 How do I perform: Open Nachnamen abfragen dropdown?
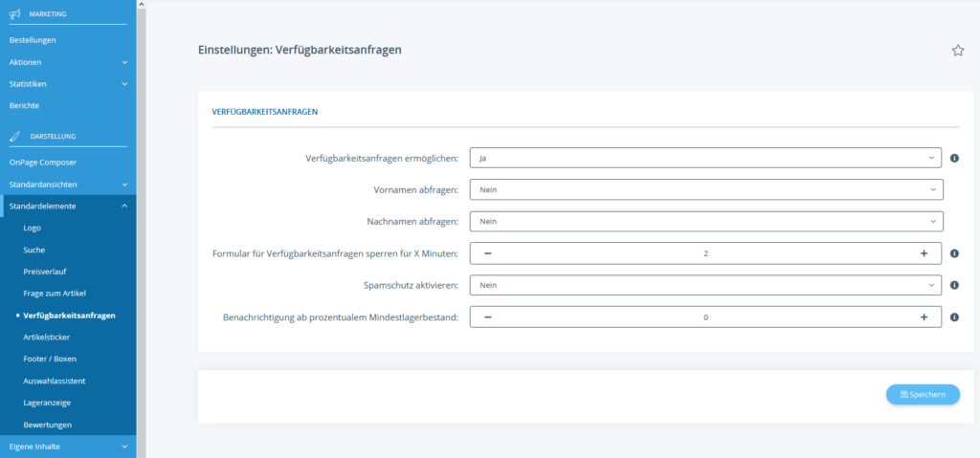(x=706, y=221)
